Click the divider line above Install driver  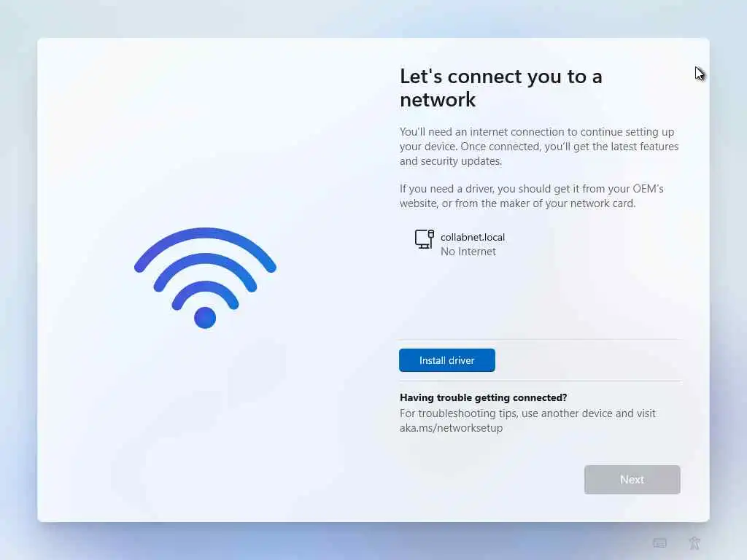pos(540,340)
